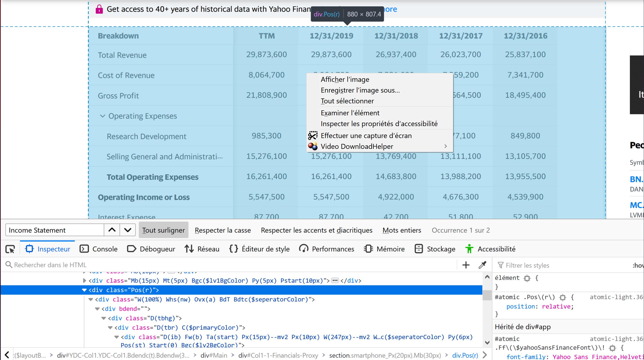Toggle Respecter la casse option

point(223,230)
